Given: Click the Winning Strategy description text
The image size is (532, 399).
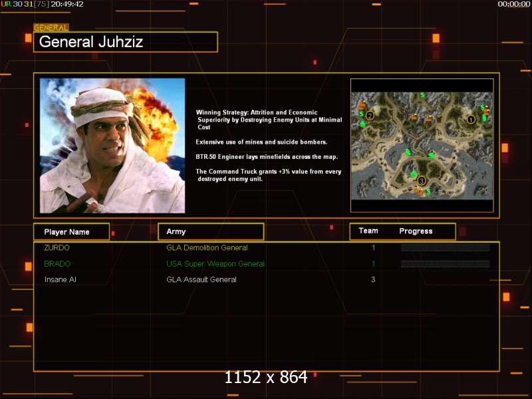Looking at the screenshot, I should pos(269,120).
